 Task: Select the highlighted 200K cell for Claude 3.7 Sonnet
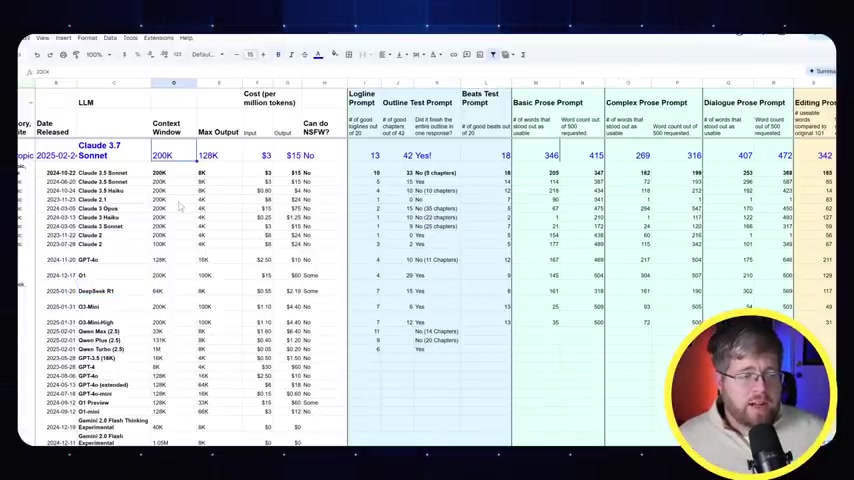pyautogui.click(x=174, y=150)
